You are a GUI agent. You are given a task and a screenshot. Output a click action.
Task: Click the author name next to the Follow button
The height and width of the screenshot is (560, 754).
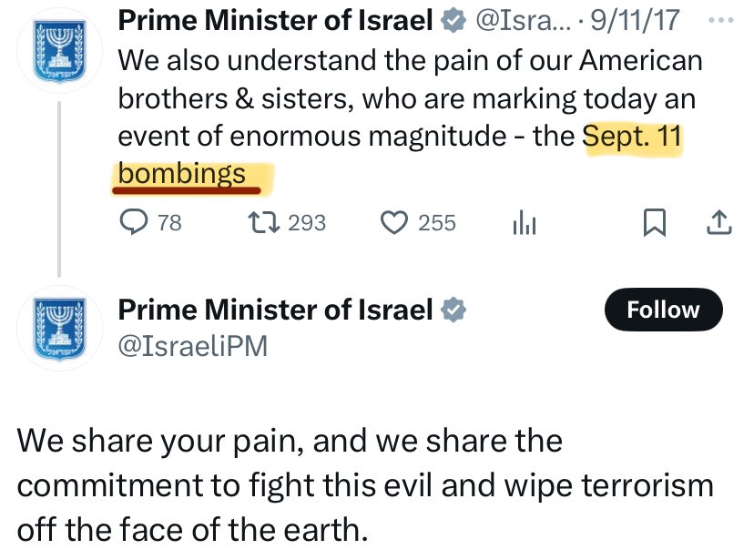274,311
